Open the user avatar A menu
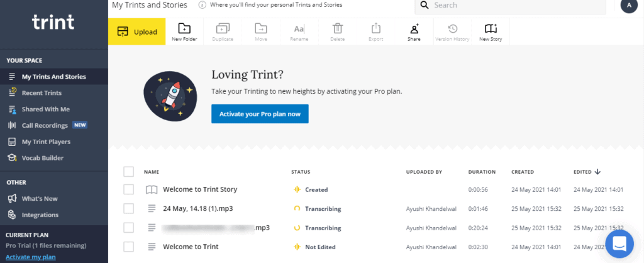644x263 pixels. pyautogui.click(x=629, y=5)
